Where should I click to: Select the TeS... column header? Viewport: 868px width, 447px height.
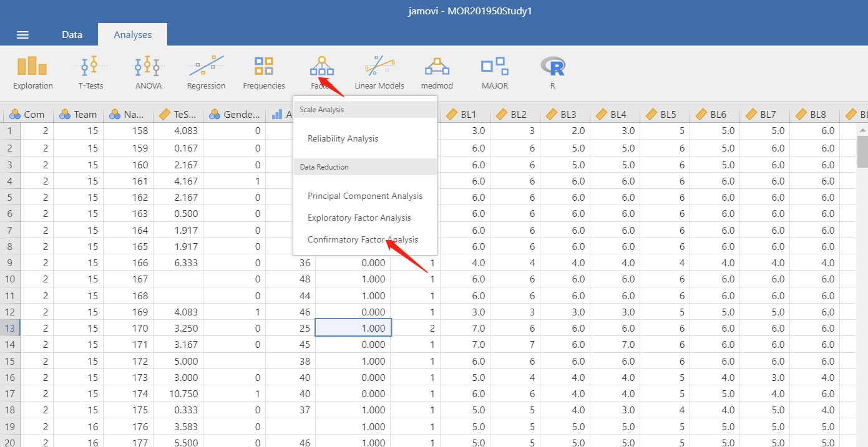178,114
